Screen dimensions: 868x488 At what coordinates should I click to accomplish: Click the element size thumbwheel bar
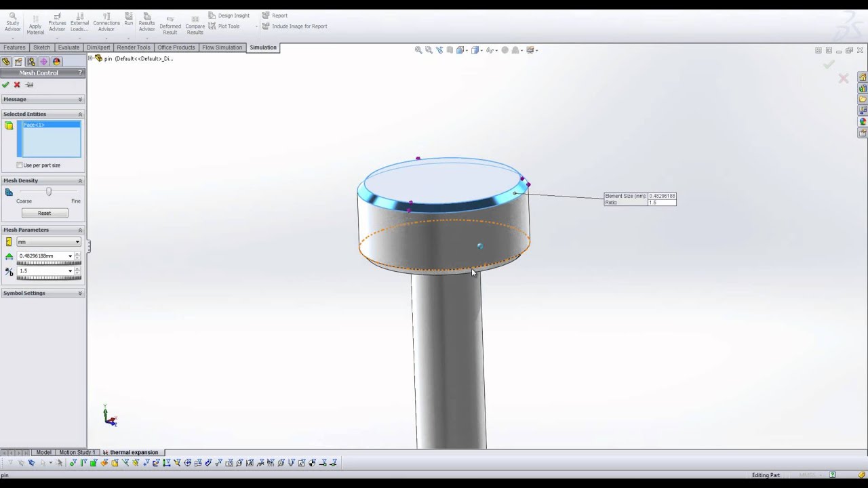49,263
